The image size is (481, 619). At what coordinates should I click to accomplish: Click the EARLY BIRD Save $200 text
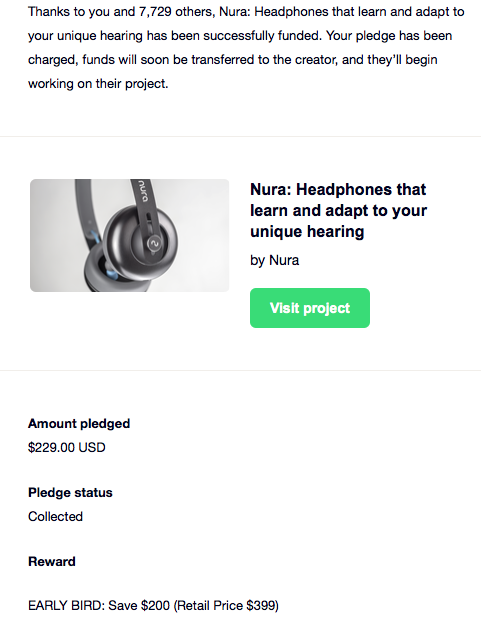click(99, 605)
